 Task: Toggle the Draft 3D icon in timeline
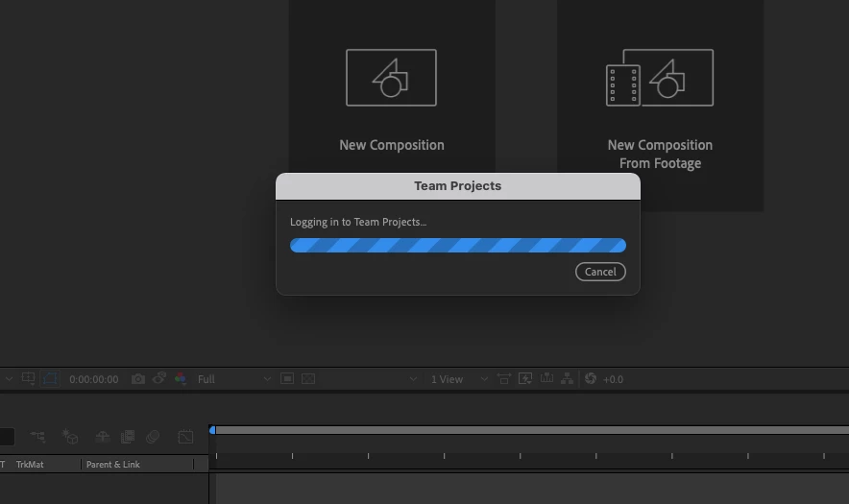point(70,437)
